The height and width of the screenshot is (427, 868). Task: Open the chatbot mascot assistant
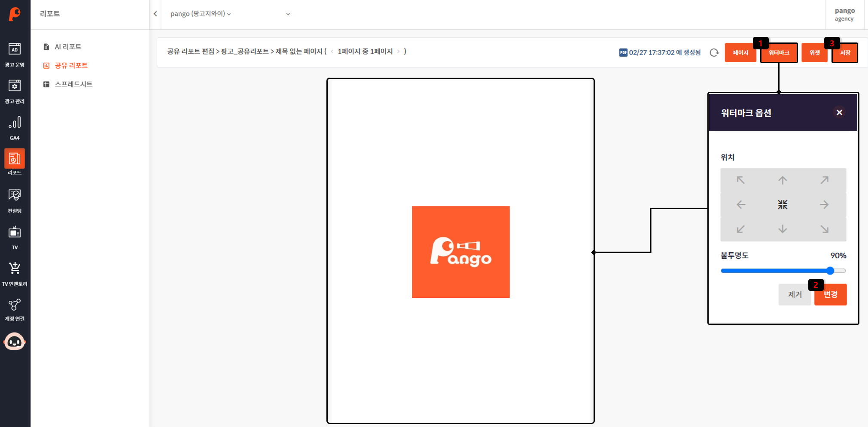(15, 342)
